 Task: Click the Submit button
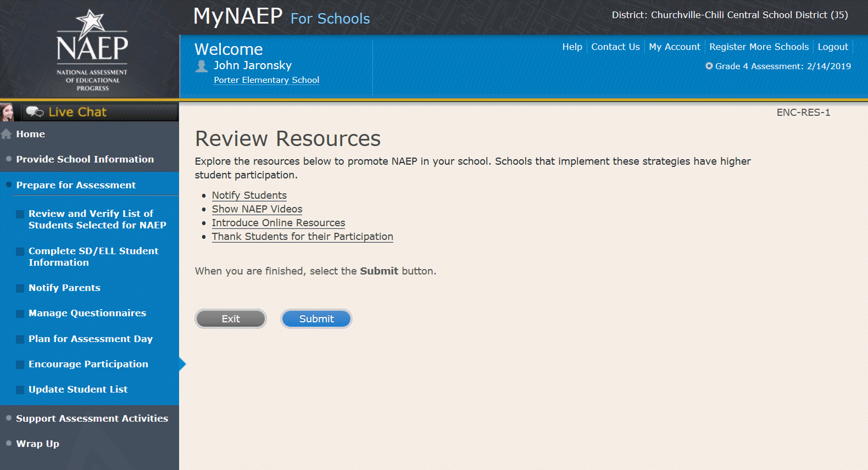(x=316, y=319)
